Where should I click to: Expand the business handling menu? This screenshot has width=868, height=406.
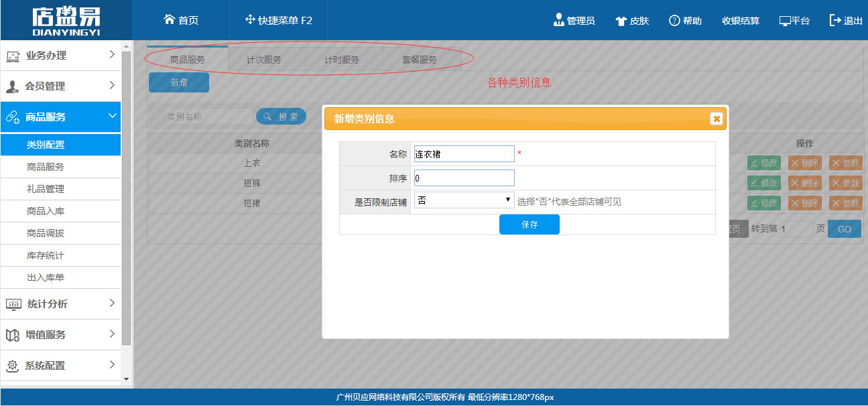[60, 56]
